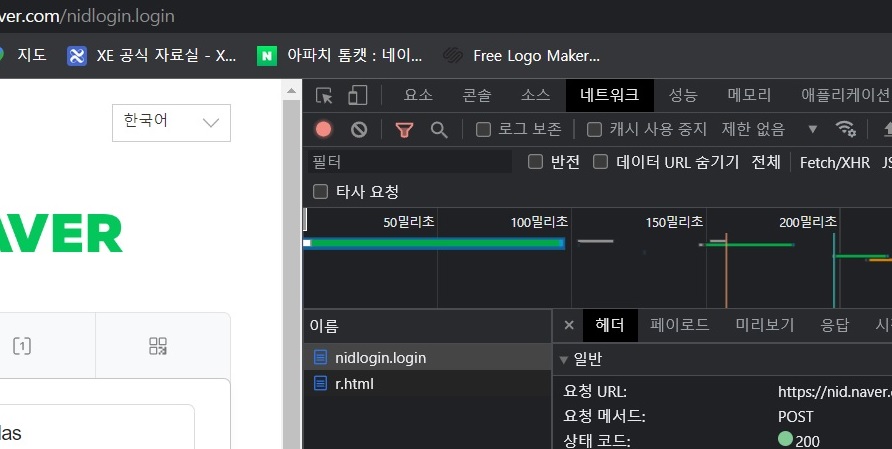
Task: Click the 이름 column header
Action: point(427,326)
